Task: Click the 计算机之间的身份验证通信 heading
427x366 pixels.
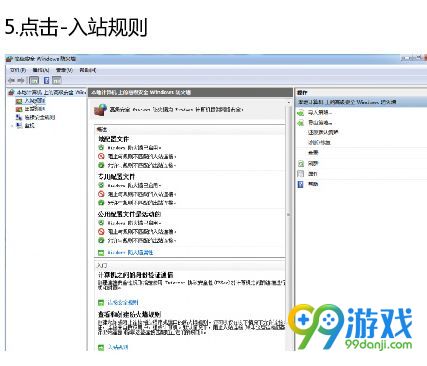Action: tap(135, 275)
